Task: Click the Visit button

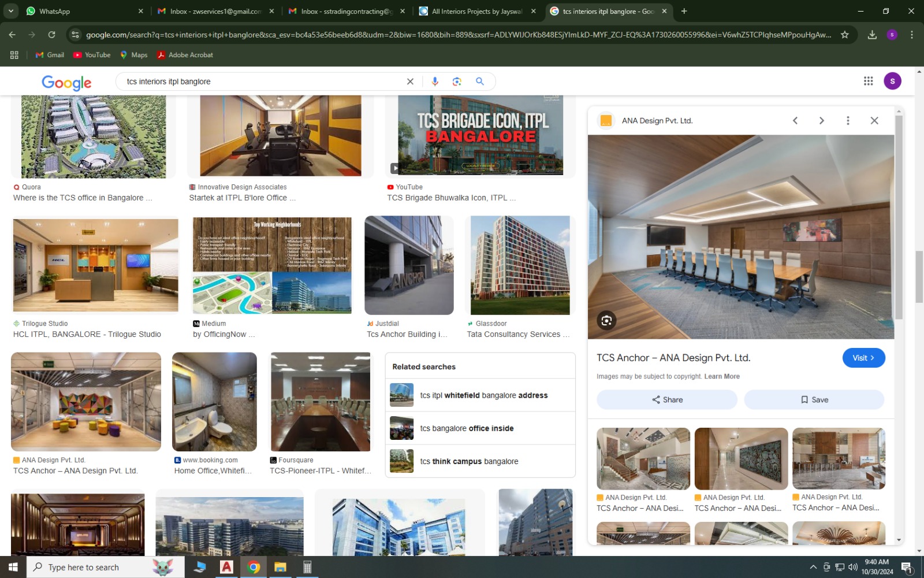Action: (x=863, y=358)
